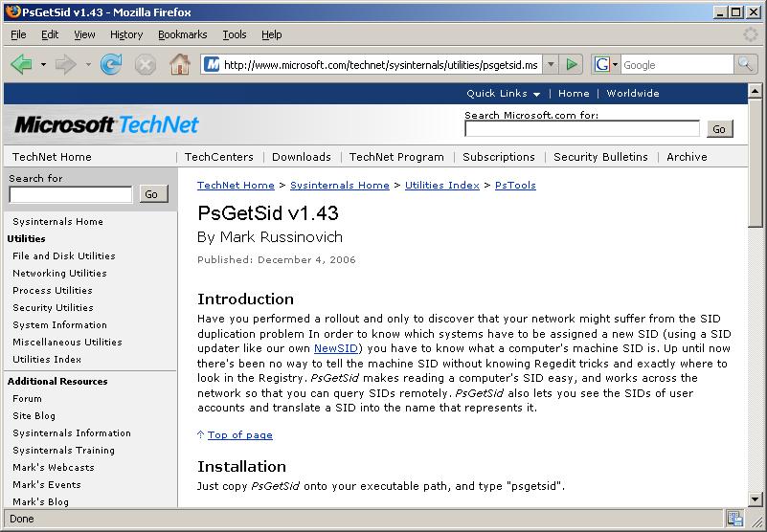Click the magnifier search icon
This screenshot has width=767, height=532.
(x=745, y=64)
